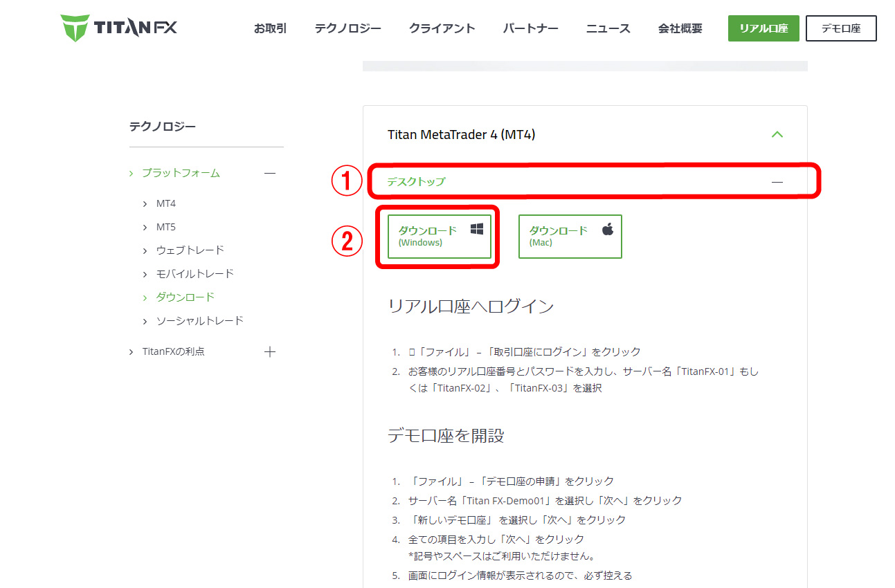Click the green リアル口座 button
The height and width of the screenshot is (588, 895).
[x=763, y=28]
